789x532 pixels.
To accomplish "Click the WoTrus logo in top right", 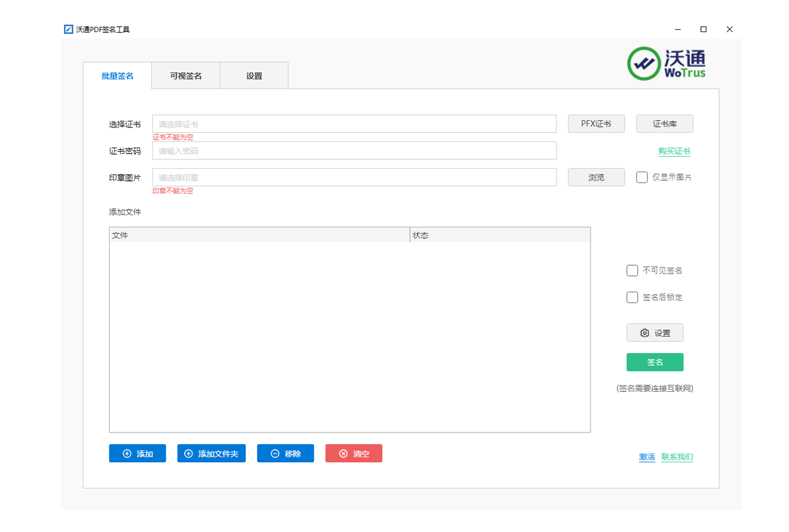I will [666, 64].
